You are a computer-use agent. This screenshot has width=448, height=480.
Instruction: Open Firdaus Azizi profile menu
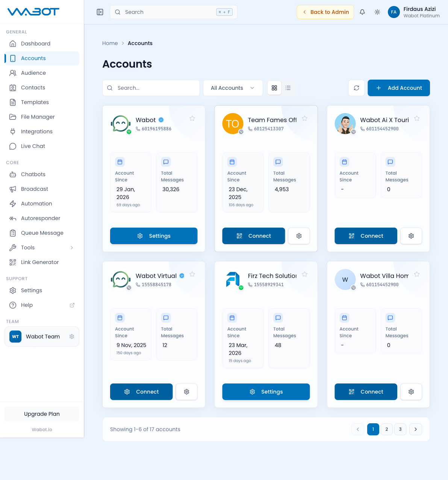point(414,12)
